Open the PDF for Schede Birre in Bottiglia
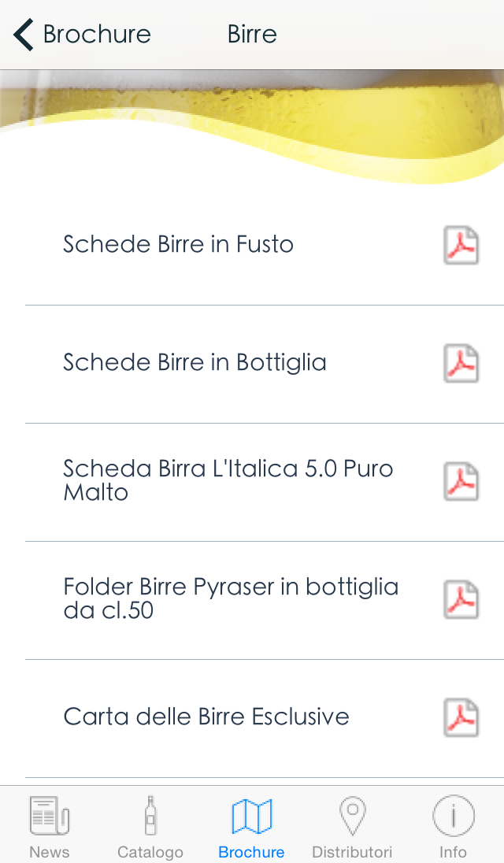This screenshot has width=504, height=863. [461, 363]
